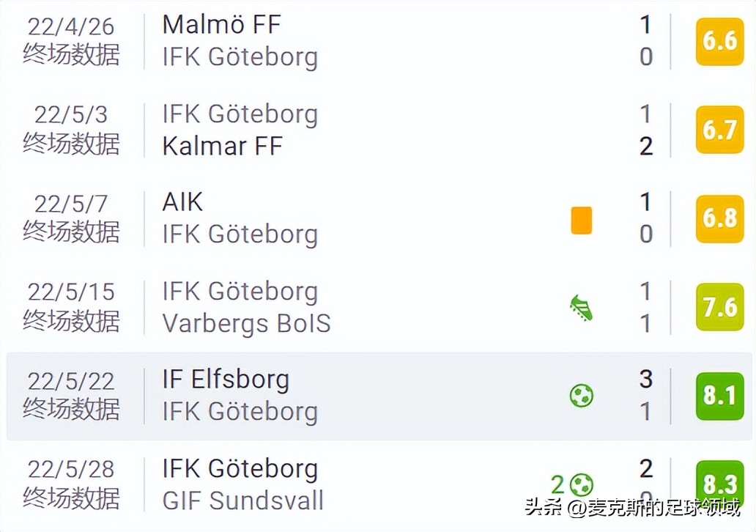Click the 22/5/22 match date
The width and height of the screenshot is (756, 532).
pos(71,381)
